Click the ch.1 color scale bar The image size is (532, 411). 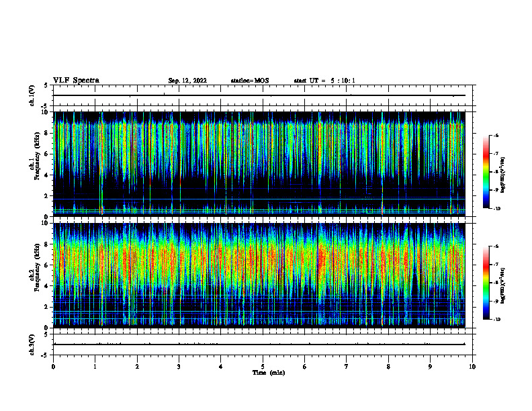point(486,172)
